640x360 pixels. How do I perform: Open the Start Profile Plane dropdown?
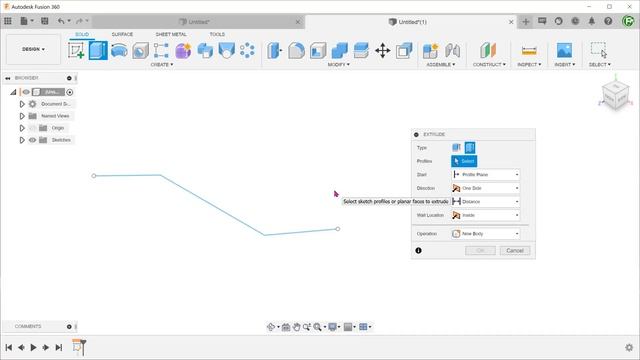486,175
